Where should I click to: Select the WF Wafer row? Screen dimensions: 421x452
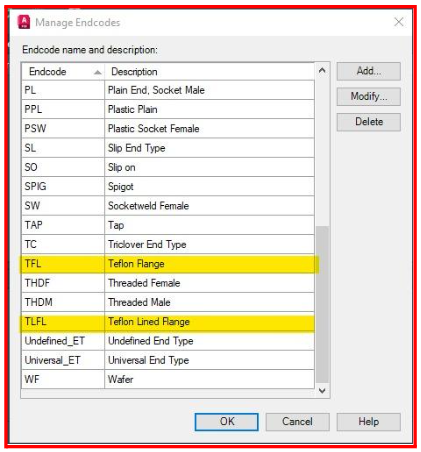[168, 379]
